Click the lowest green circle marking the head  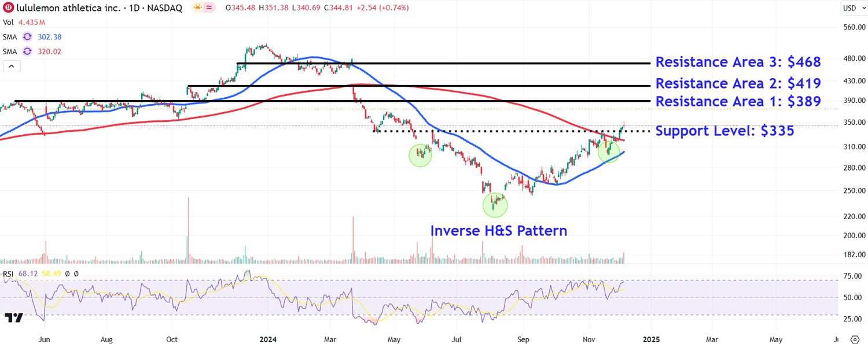[x=495, y=205]
